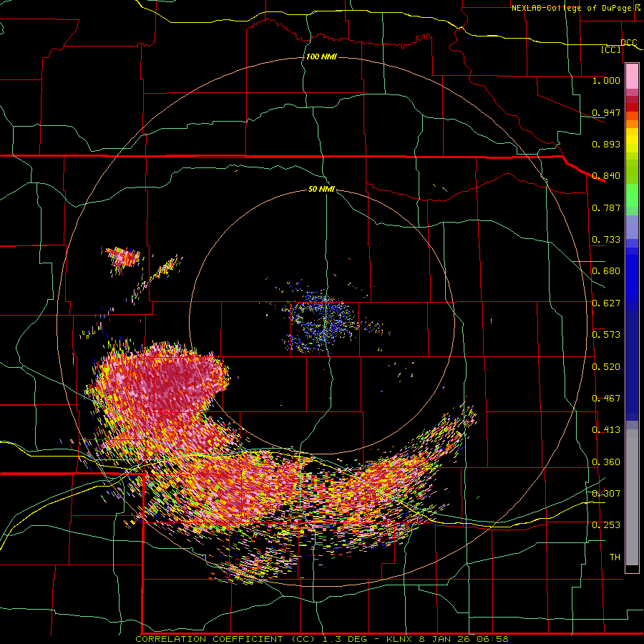The height and width of the screenshot is (644, 644).
Task: Select the 0.627 scale label
Action: (606, 303)
